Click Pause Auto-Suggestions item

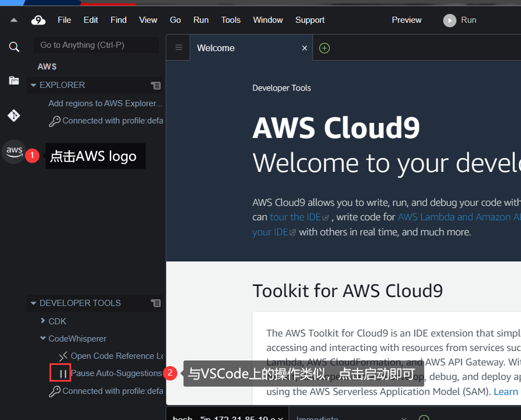(x=116, y=373)
